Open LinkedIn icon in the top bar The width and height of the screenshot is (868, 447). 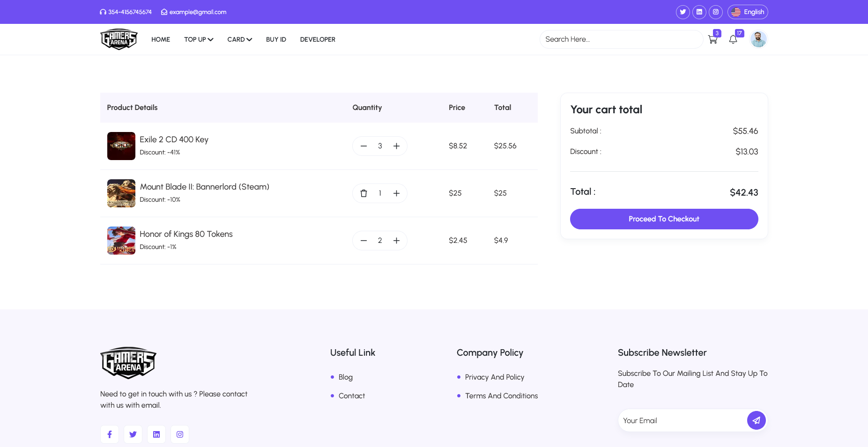click(699, 12)
